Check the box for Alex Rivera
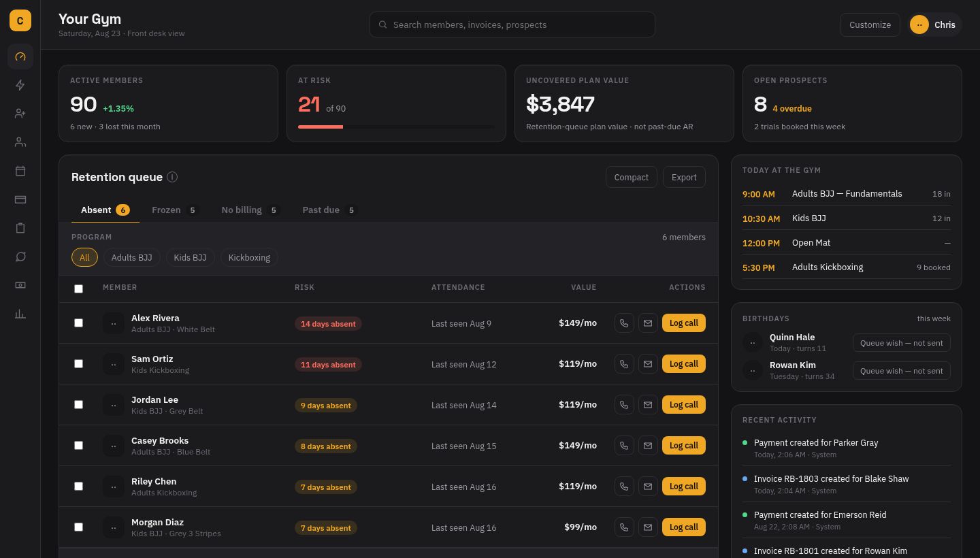The width and height of the screenshot is (980, 558). [78, 323]
